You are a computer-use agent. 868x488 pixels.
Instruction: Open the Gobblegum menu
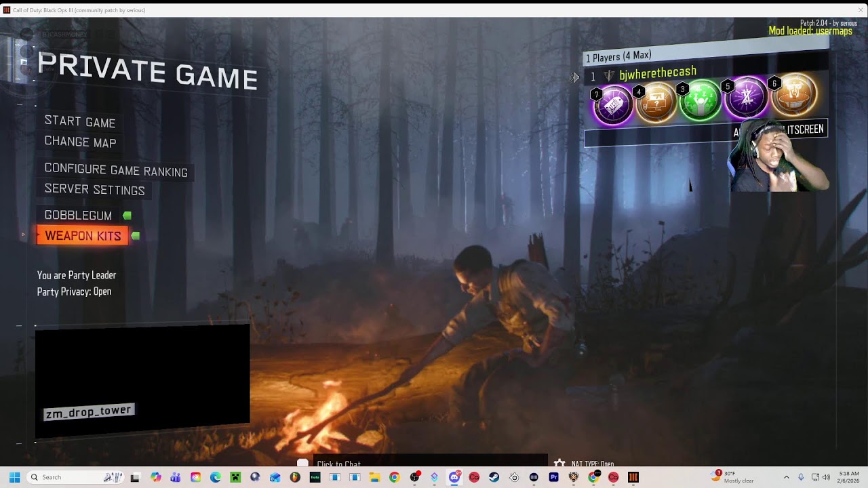[78, 216]
